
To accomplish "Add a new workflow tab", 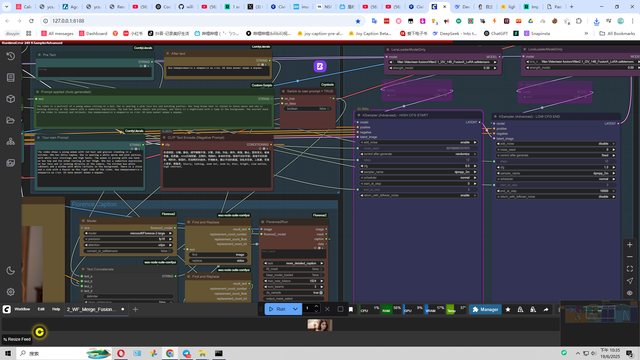I will point(135,309).
